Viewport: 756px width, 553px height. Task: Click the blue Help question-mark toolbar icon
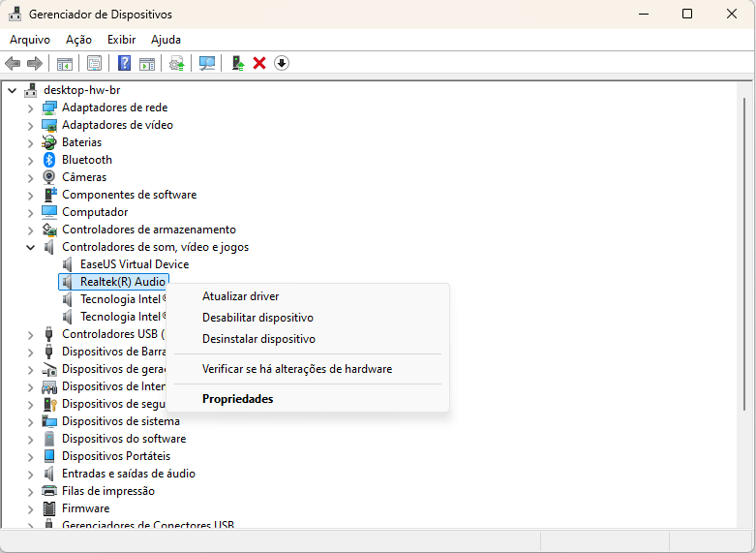pos(124,63)
